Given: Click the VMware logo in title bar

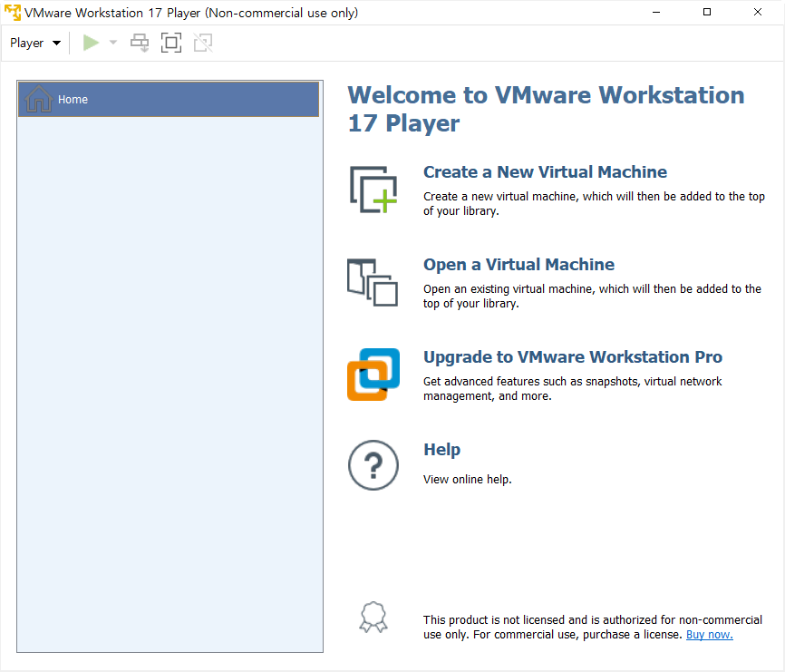Looking at the screenshot, I should [x=13, y=13].
